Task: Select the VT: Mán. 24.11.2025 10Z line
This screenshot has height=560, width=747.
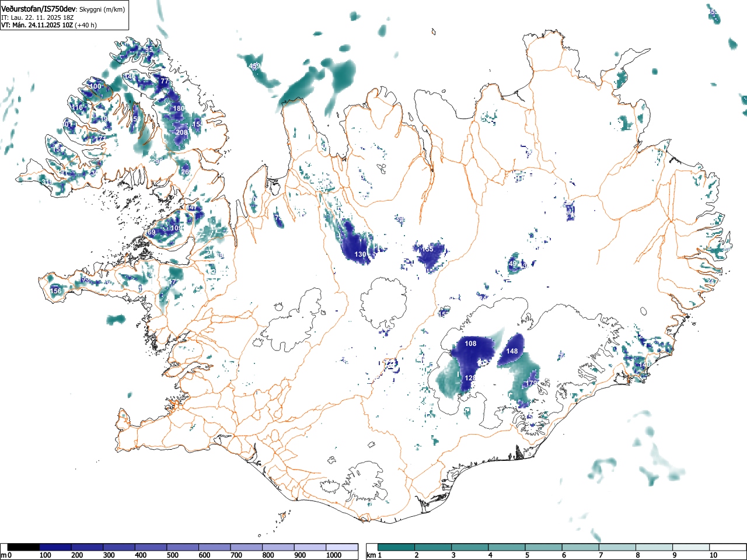Action: (36, 25)
